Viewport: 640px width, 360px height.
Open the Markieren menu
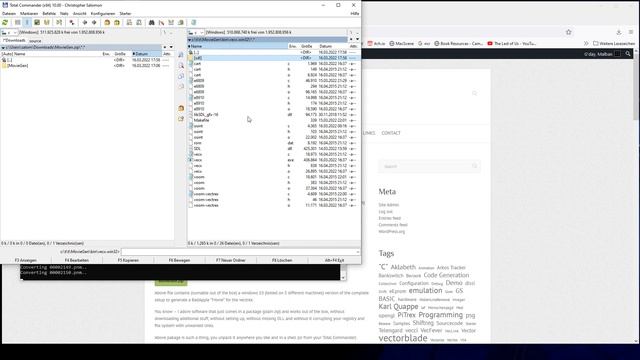[x=29, y=13]
